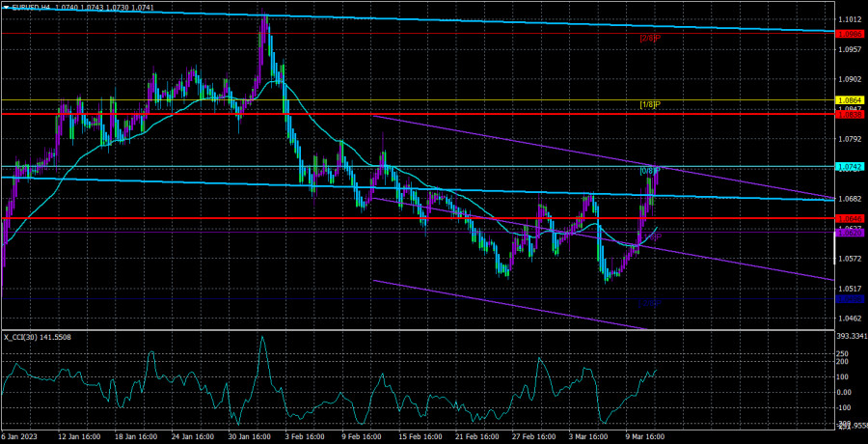
Task: Select the cyan 1.0742 current price tag
Action: (x=850, y=167)
